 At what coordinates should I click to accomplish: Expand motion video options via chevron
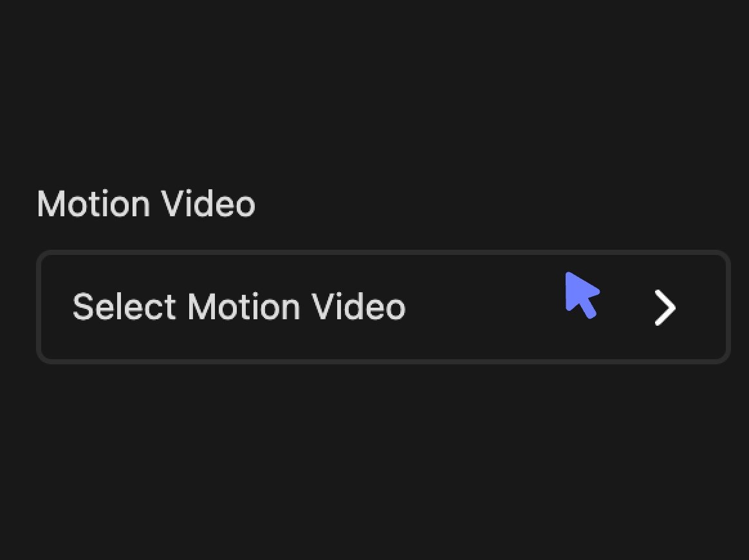(665, 307)
